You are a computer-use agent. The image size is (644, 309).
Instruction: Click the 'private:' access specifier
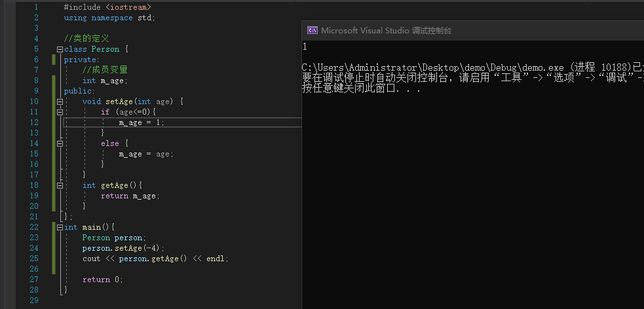[81, 60]
